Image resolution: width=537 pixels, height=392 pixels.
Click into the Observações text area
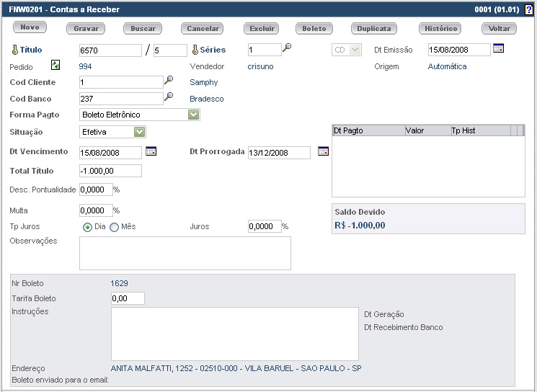click(185, 253)
